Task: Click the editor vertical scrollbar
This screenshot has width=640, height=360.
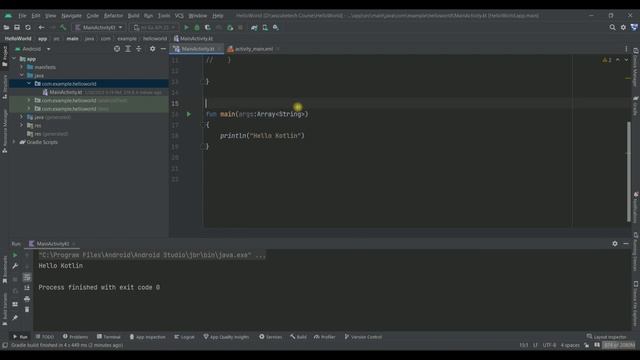Action: pyautogui.click(x=629, y=171)
